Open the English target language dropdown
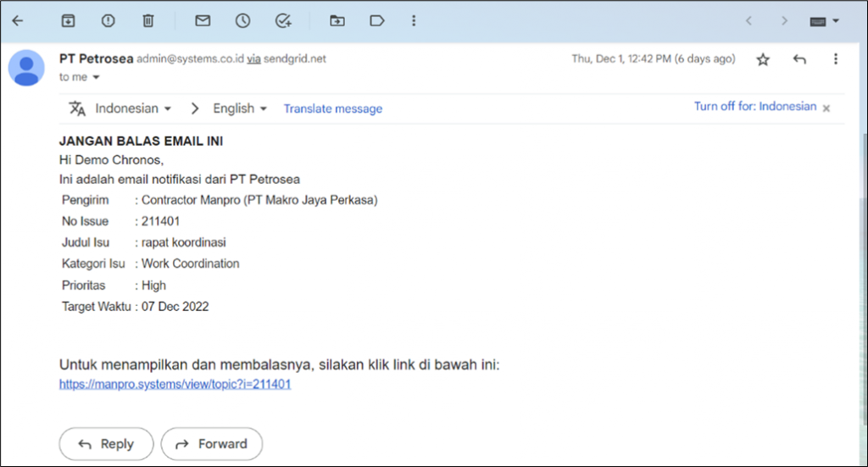Image resolution: width=868 pixels, height=467 pixels. (x=240, y=108)
